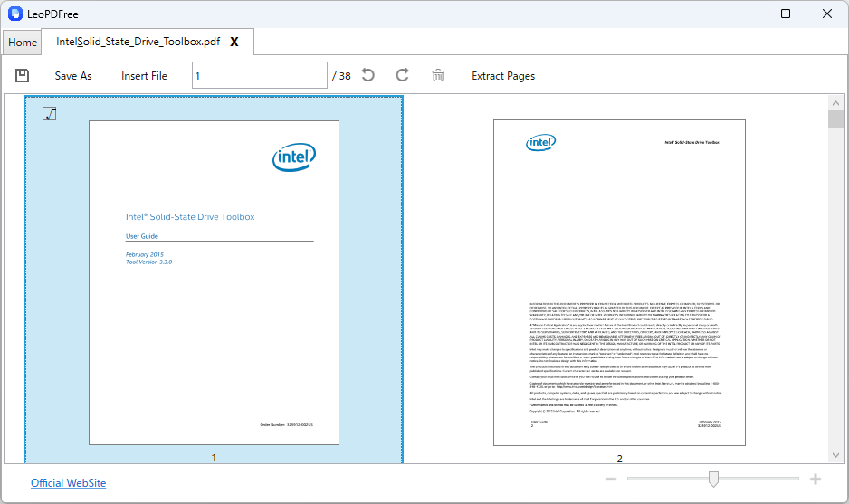
Task: Uncheck the selection checkbox on page 1
Action: click(x=49, y=114)
